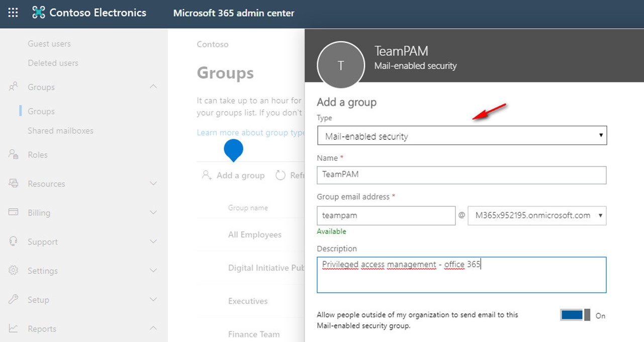Click the Groups page heading
Image resolution: width=644 pixels, height=342 pixels.
[x=225, y=73]
